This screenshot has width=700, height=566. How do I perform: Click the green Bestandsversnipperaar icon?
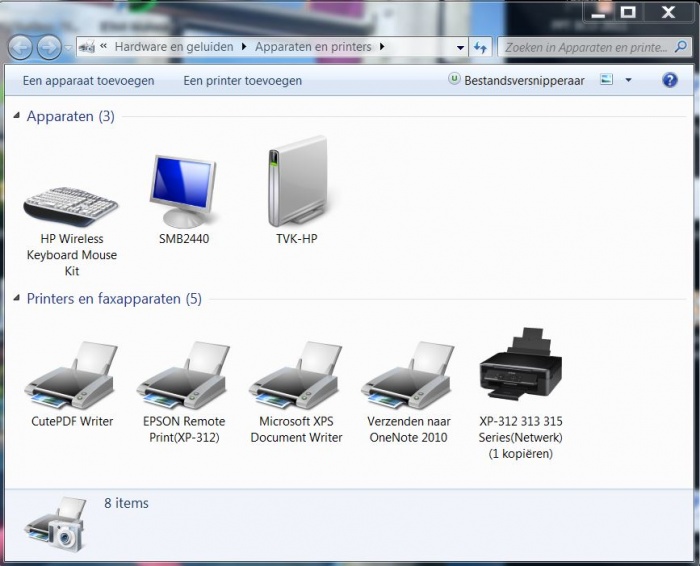454,79
